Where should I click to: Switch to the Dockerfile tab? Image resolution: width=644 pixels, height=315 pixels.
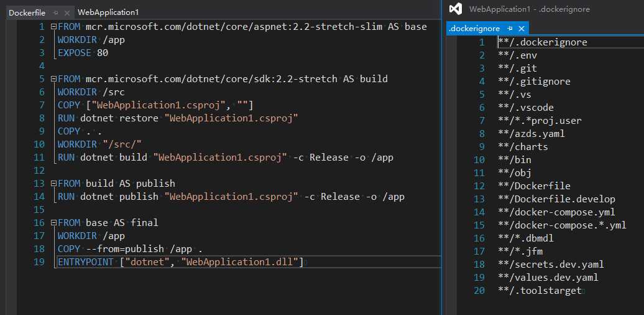[x=27, y=12]
